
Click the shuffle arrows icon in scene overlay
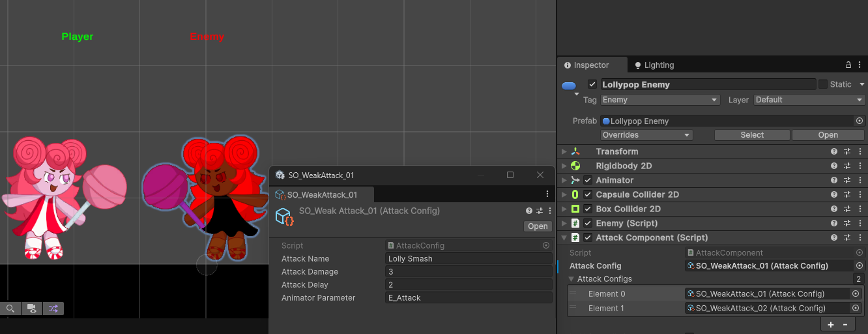(53, 309)
